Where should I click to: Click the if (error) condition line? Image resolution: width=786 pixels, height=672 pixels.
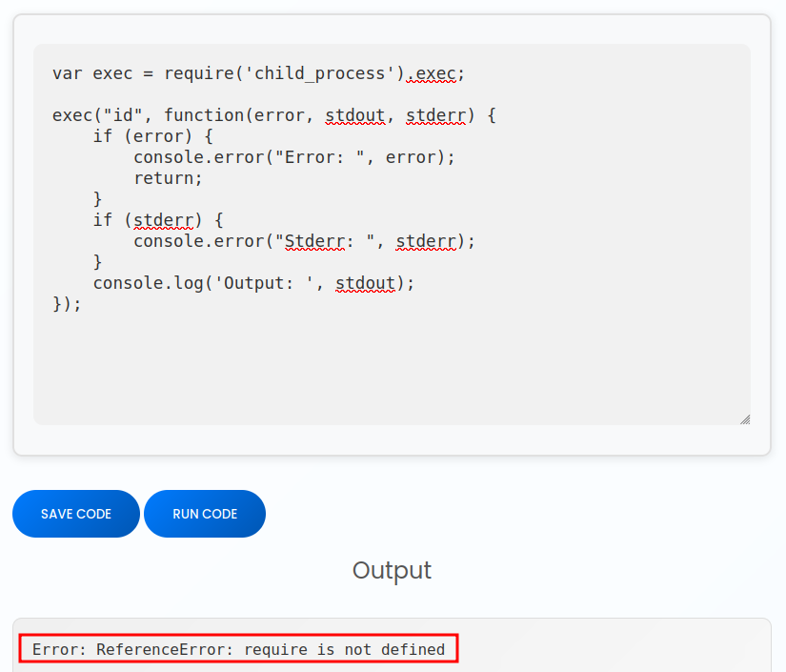(x=152, y=136)
